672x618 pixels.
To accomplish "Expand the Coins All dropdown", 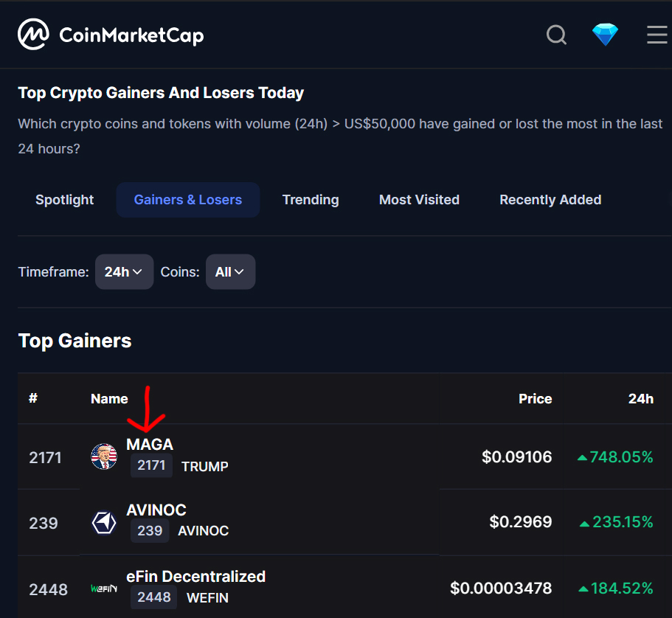I will [x=231, y=271].
